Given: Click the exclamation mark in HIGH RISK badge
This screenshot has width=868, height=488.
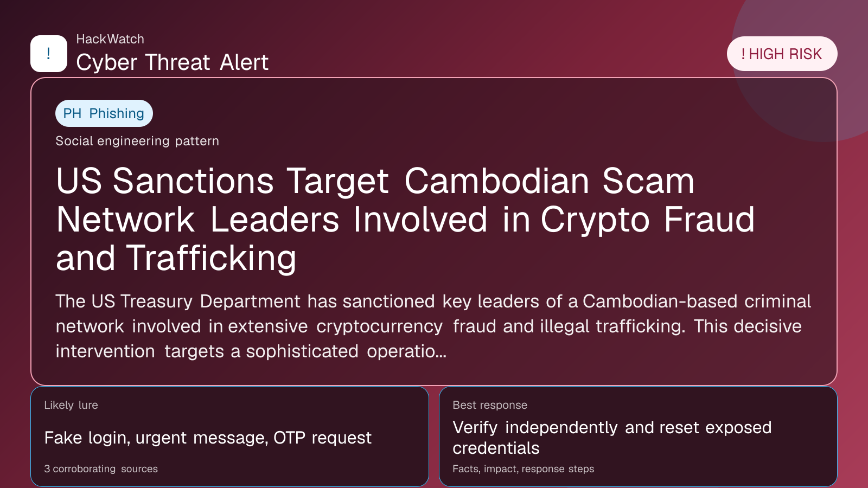Looking at the screenshot, I should [743, 54].
